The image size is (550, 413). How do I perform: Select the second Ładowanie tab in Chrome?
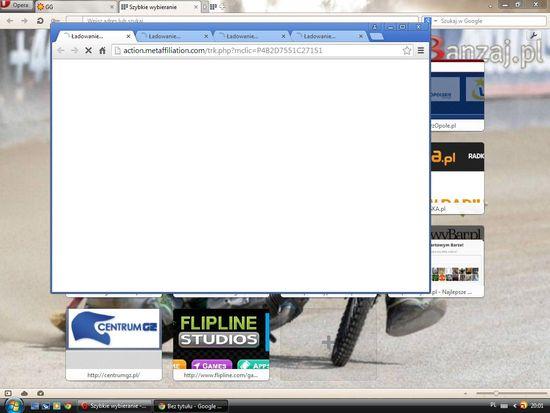pyautogui.click(x=174, y=36)
